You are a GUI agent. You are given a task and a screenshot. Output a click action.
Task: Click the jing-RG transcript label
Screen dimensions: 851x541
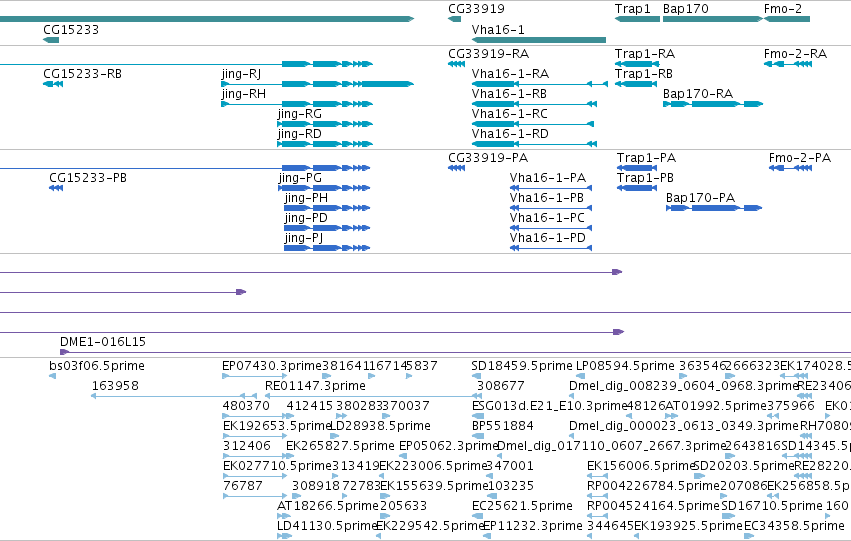[x=300, y=114]
